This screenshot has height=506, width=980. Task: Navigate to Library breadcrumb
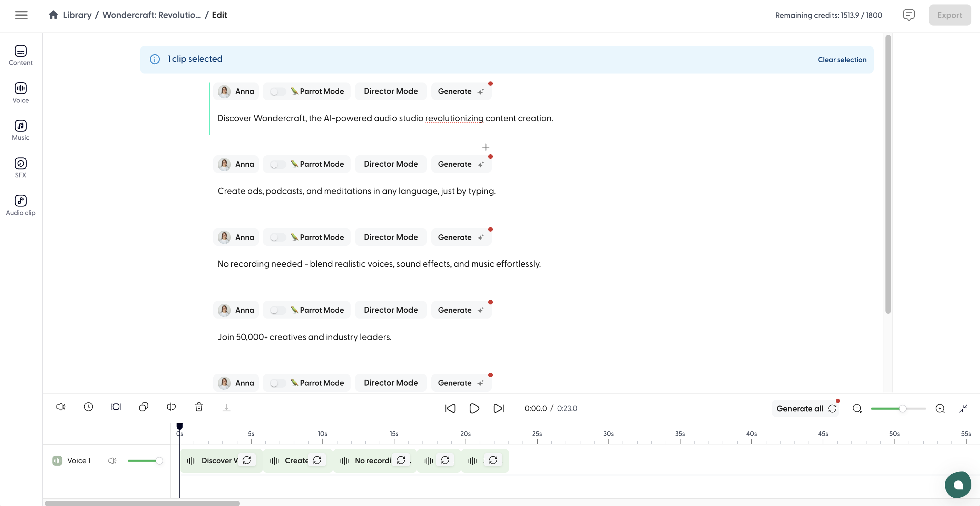(x=77, y=15)
